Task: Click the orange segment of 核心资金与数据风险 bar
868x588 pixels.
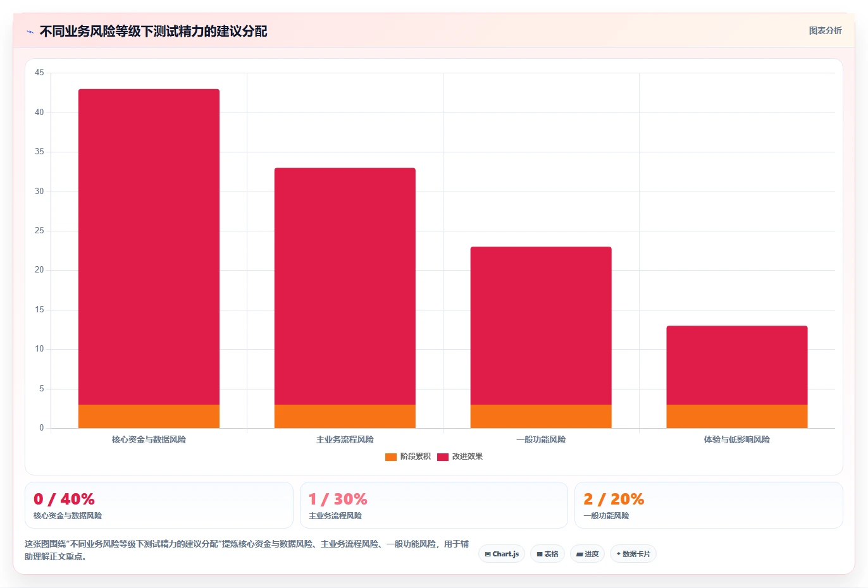Action: (x=149, y=417)
